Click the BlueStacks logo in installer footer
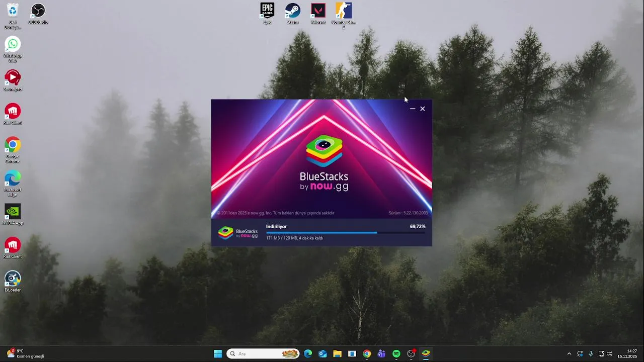Image resolution: width=644 pixels, height=362 pixels. tap(238, 232)
